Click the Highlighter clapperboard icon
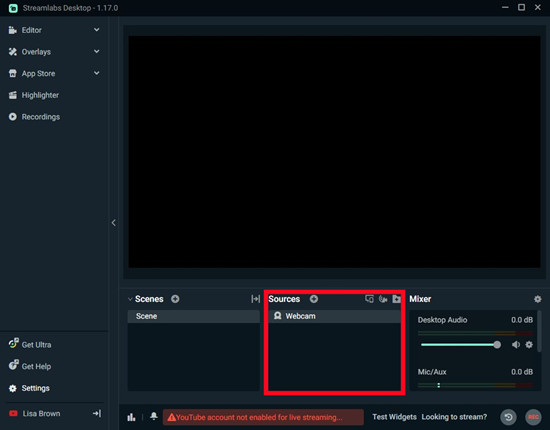This screenshot has width=550, height=430. pyautogui.click(x=13, y=95)
